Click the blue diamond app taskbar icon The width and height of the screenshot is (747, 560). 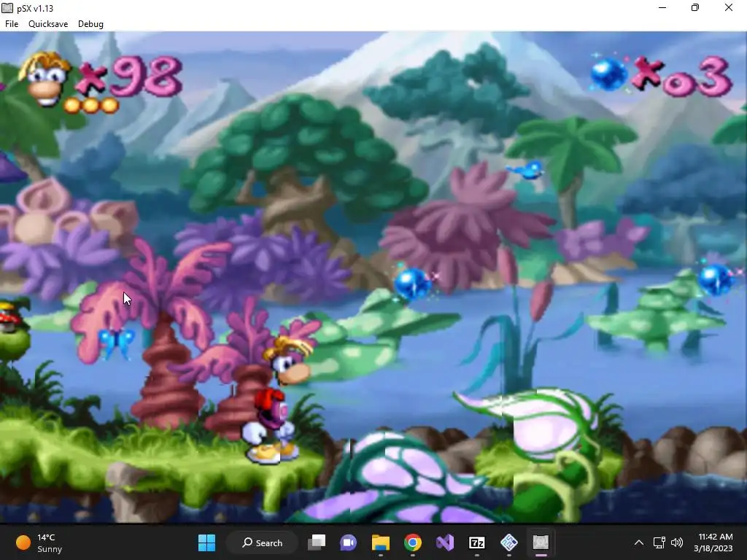point(508,542)
